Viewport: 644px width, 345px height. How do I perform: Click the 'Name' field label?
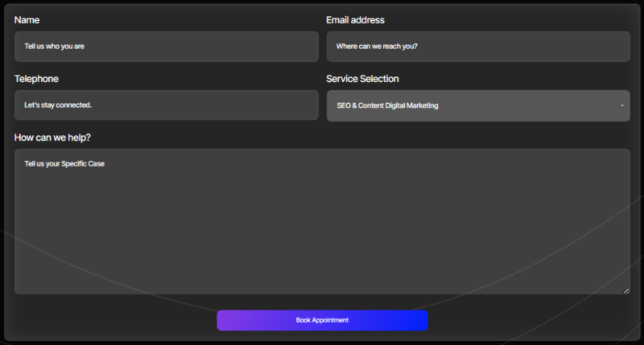[x=27, y=19]
